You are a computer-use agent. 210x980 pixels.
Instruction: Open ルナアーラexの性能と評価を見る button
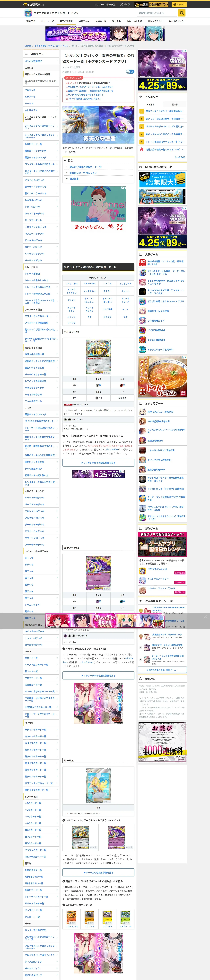click(98, 676)
